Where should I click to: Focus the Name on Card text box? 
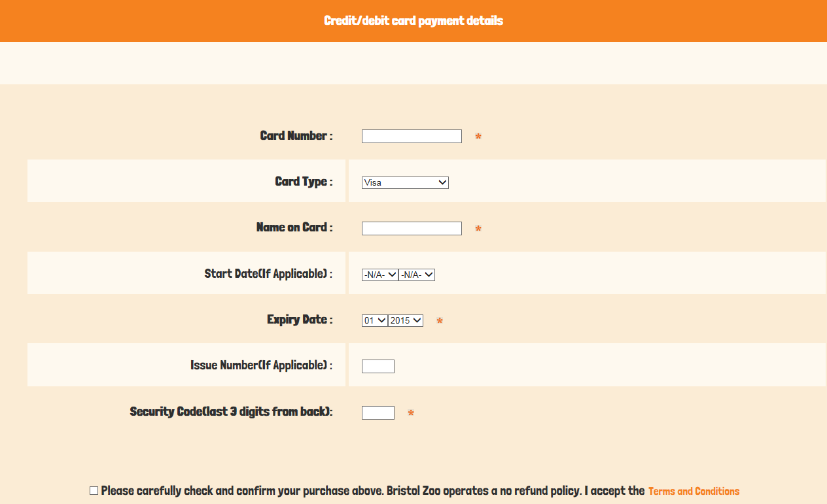(412, 229)
